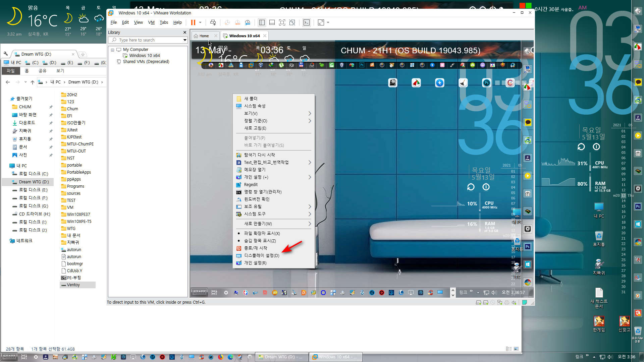Viewport: 644px width, 362px height.
Task: Toggle the thumbnail bar view icon
Action: point(272,22)
